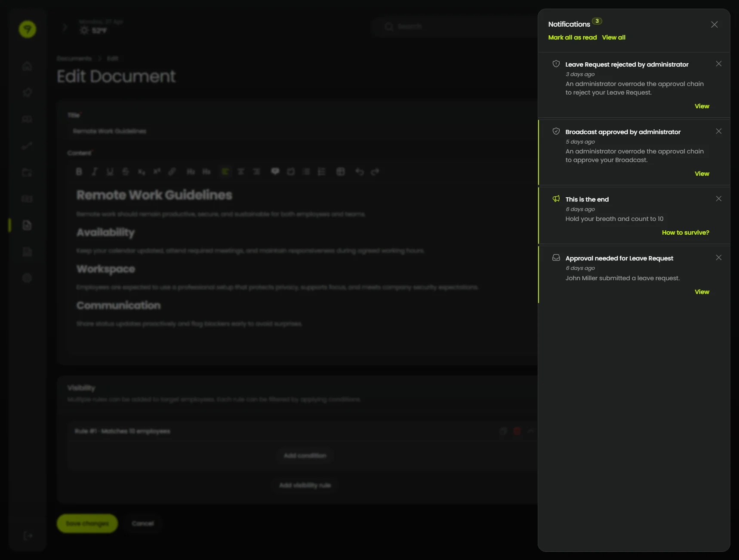This screenshot has height=560, width=739.
Task: Toggle bold formatting in the editor
Action: [79, 171]
